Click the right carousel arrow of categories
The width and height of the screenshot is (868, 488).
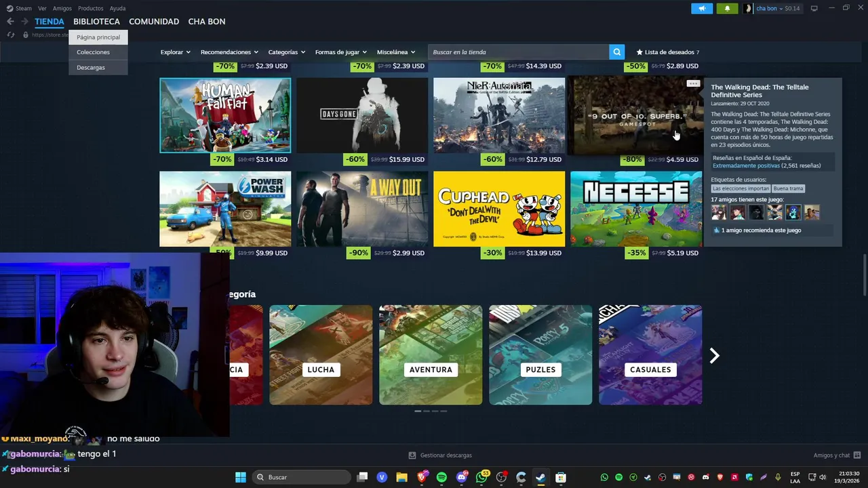714,356
